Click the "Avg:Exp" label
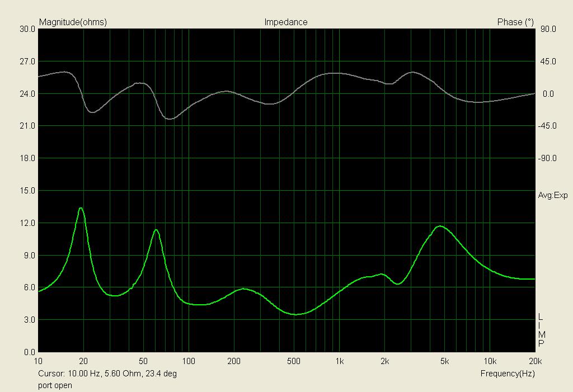This screenshot has height=392, width=573. pyautogui.click(x=552, y=196)
